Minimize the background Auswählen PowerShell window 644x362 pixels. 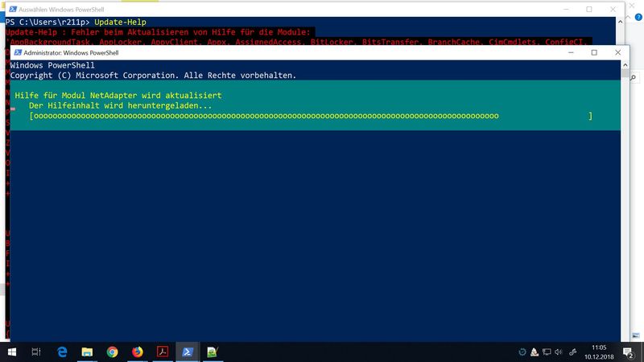(566, 9)
